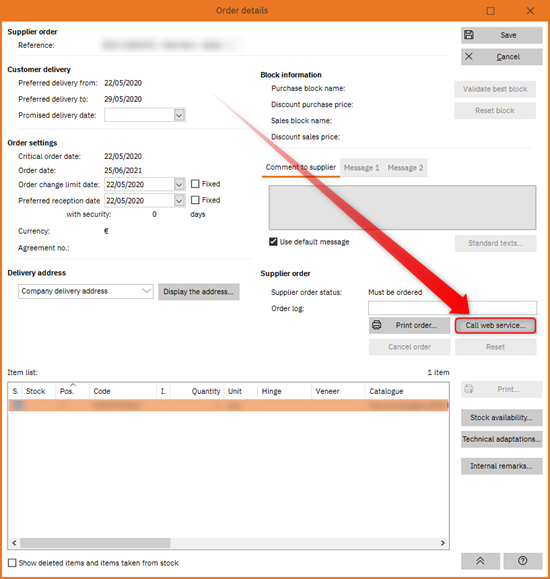Viewport: 550px width, 579px height.
Task: Click into the Order log input field
Action: click(x=452, y=308)
